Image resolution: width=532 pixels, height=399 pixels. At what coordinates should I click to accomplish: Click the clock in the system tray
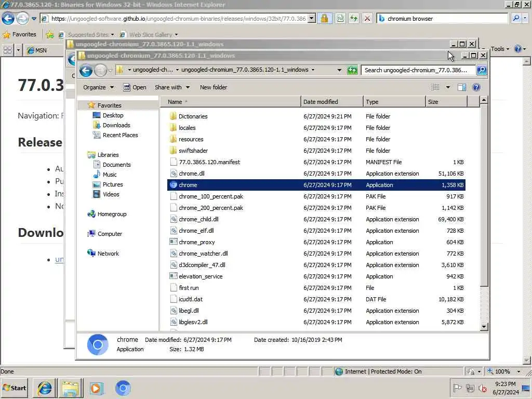(505, 388)
